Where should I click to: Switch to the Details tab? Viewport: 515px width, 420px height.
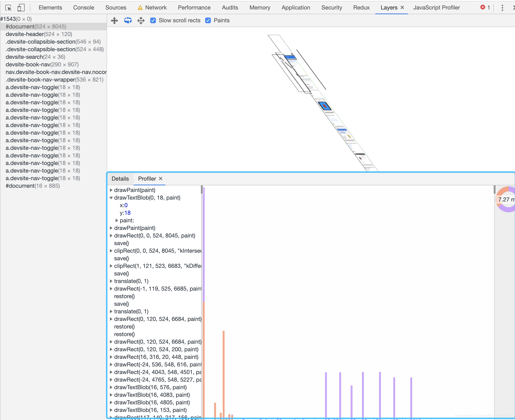(120, 179)
